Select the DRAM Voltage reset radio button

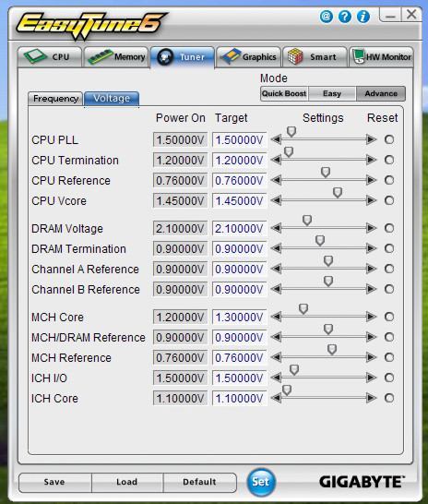(x=389, y=228)
